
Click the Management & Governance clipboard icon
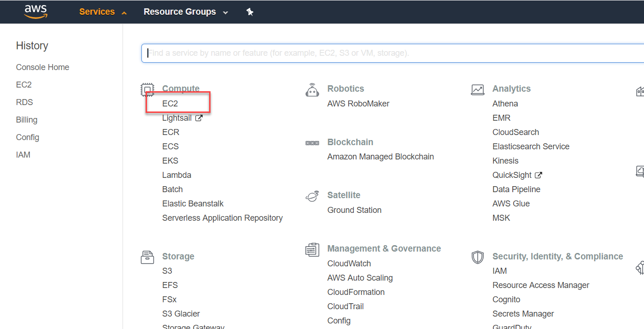click(312, 249)
